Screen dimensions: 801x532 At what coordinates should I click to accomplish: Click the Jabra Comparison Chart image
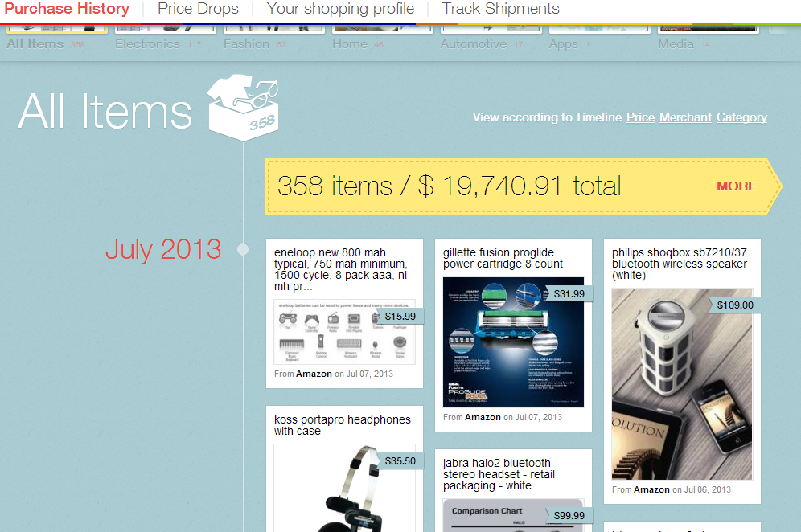(x=513, y=516)
